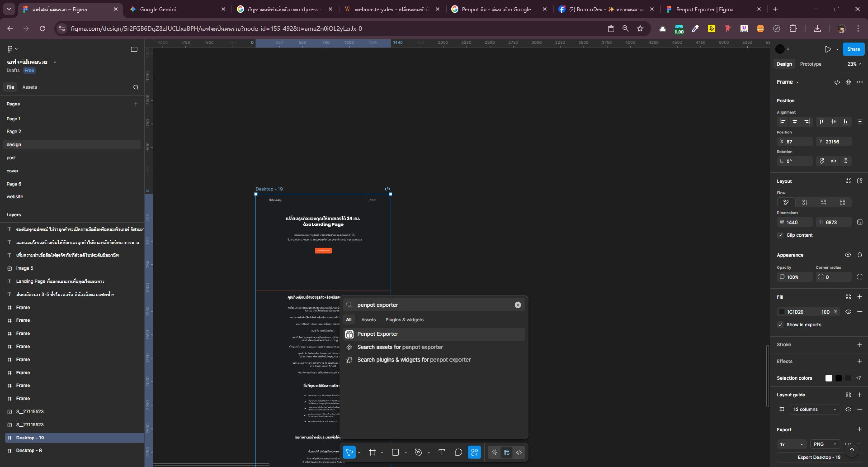868x467 pixels.
Task: Open more options beside Frame header
Action: point(860,82)
